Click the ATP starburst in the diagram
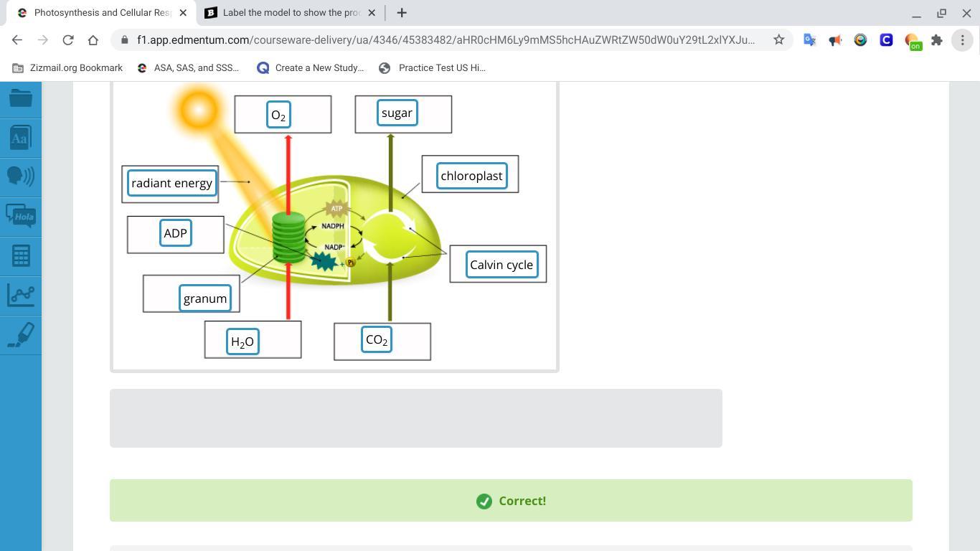Viewport: 980px width, 551px height. (x=336, y=209)
